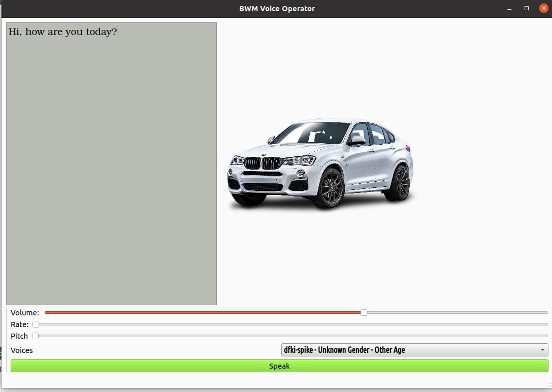Open the Voices dropdown list
Image resolution: width=552 pixels, height=392 pixels.
pyautogui.click(x=414, y=350)
